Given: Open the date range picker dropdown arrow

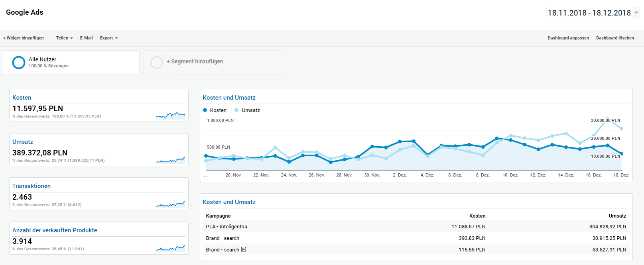Looking at the screenshot, I should click(x=636, y=13).
